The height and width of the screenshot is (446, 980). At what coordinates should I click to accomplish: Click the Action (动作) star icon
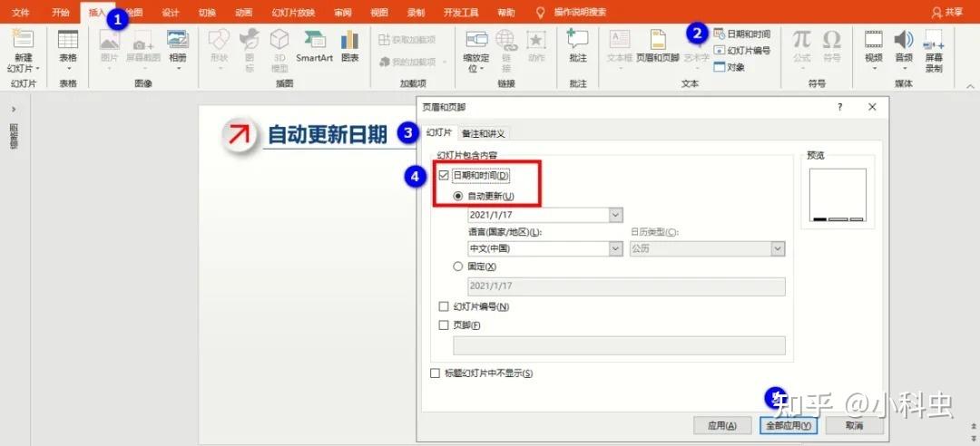tap(535, 39)
